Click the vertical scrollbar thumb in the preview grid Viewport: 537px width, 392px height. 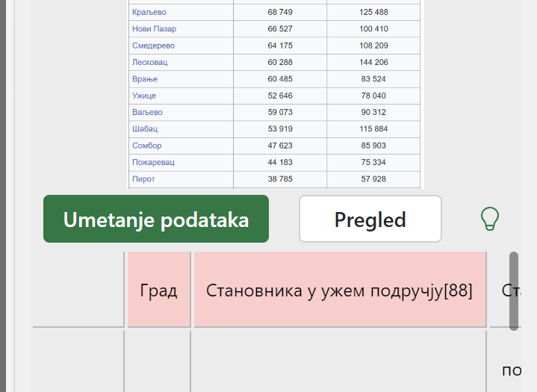[x=514, y=291]
